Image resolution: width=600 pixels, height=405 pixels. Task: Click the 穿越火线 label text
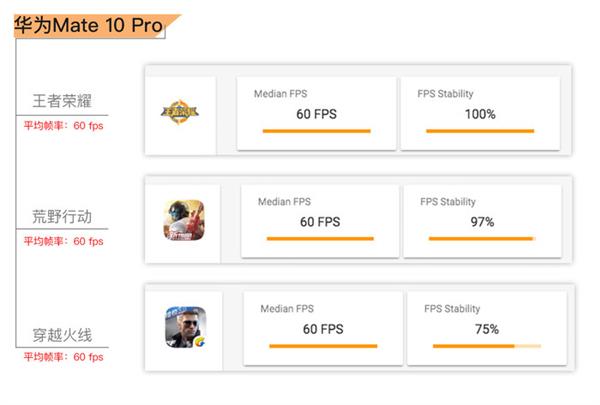[x=62, y=335]
